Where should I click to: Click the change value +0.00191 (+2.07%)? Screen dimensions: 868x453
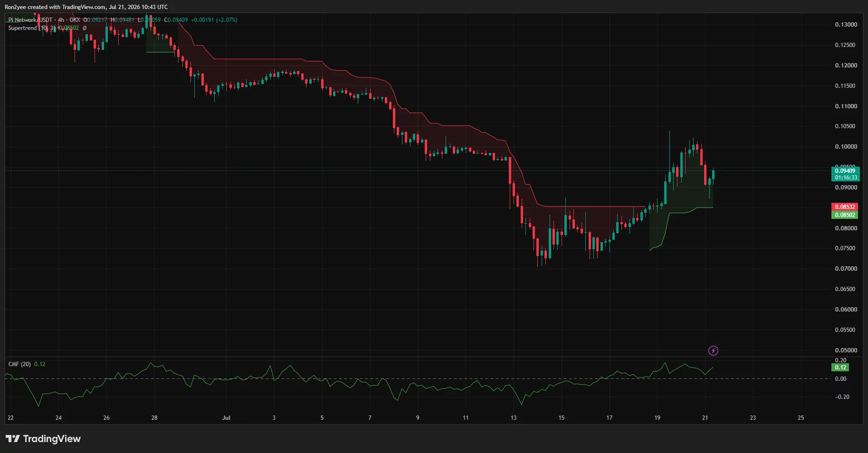[214, 20]
